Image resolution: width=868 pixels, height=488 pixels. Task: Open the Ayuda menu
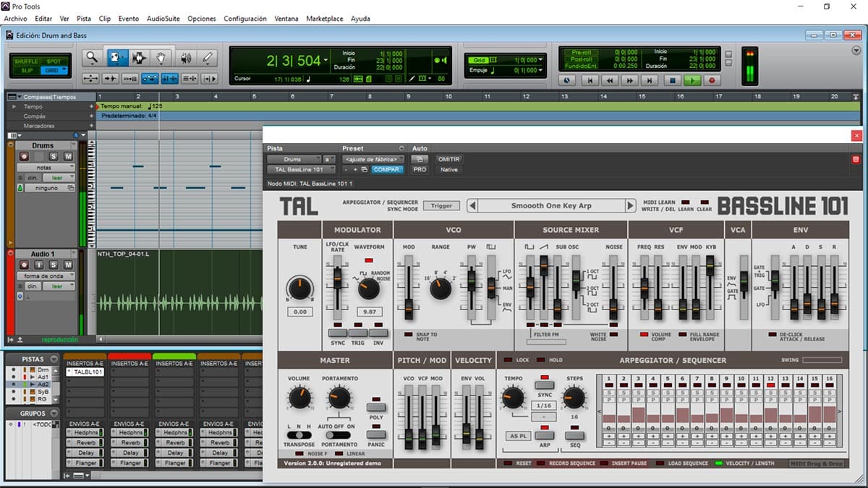coord(360,18)
